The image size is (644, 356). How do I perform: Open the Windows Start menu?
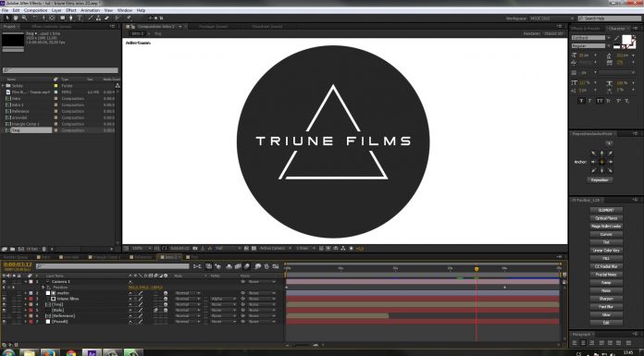(x=8, y=352)
